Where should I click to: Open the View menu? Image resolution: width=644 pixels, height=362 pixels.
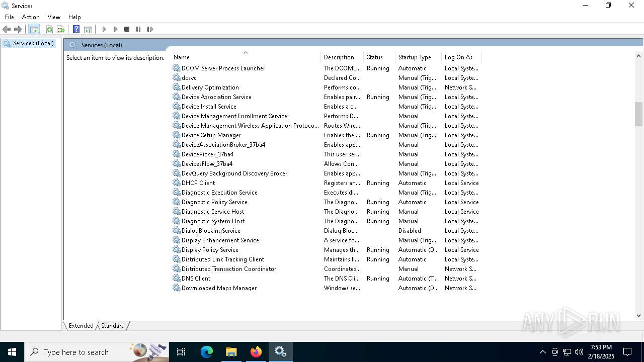[x=54, y=17]
